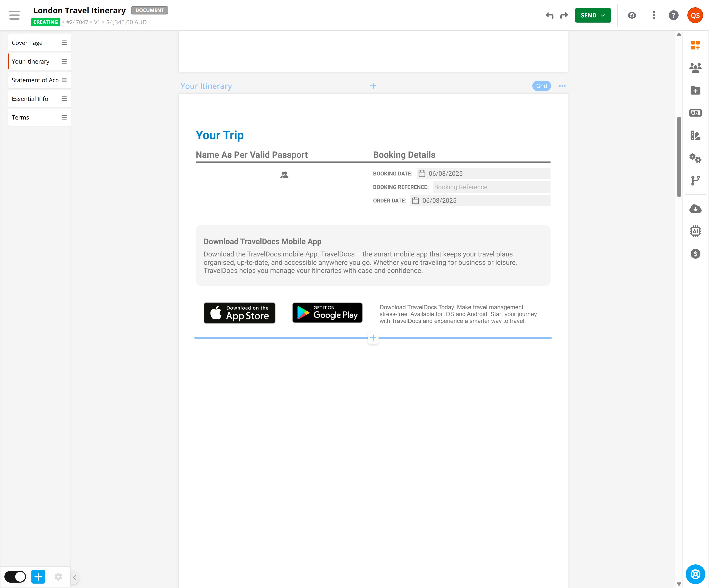Open the design theme icon
Screen dimensions: 709x588
695,135
